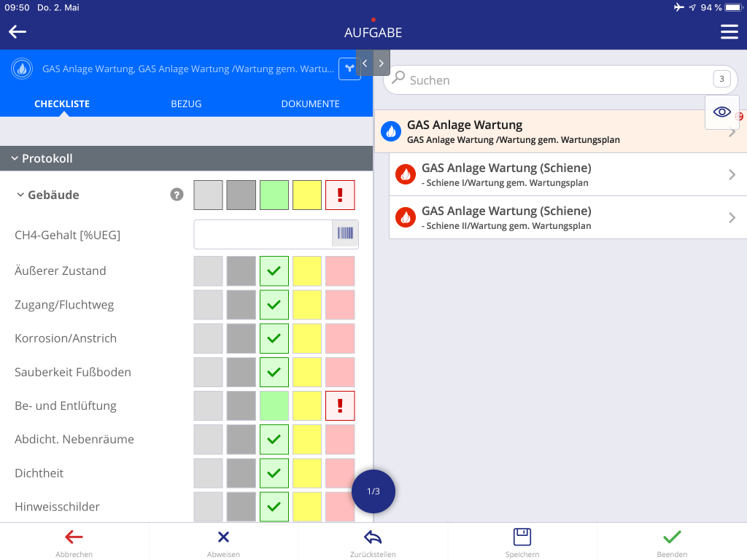The image size is (747, 560).
Task: Uncheck green checkbox for Dichtheit
Action: [274, 473]
